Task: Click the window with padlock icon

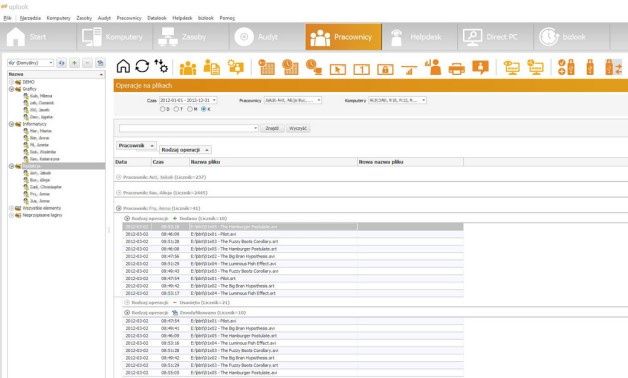Action: [x=385, y=70]
